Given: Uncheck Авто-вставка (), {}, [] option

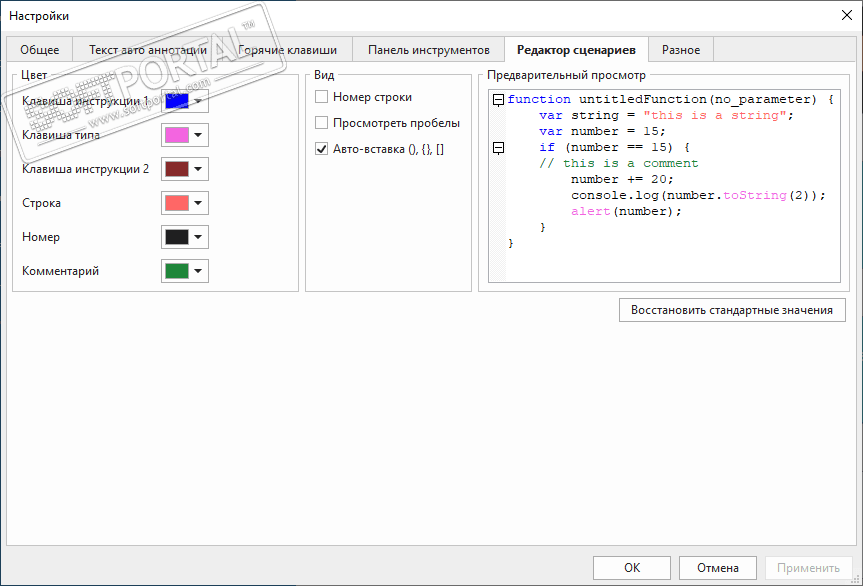Looking at the screenshot, I should click(x=321, y=149).
